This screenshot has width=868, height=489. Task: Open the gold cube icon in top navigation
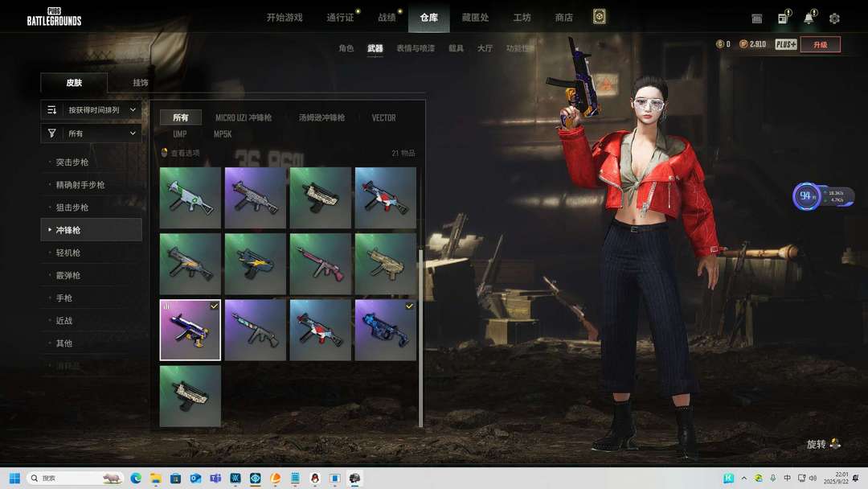[x=599, y=17]
